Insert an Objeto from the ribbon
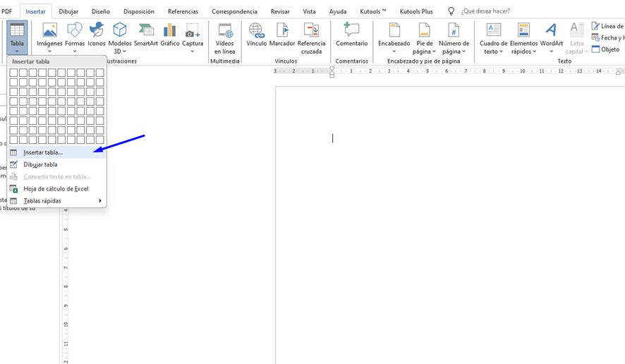Screen dimensions: 625x364 pos(605,49)
